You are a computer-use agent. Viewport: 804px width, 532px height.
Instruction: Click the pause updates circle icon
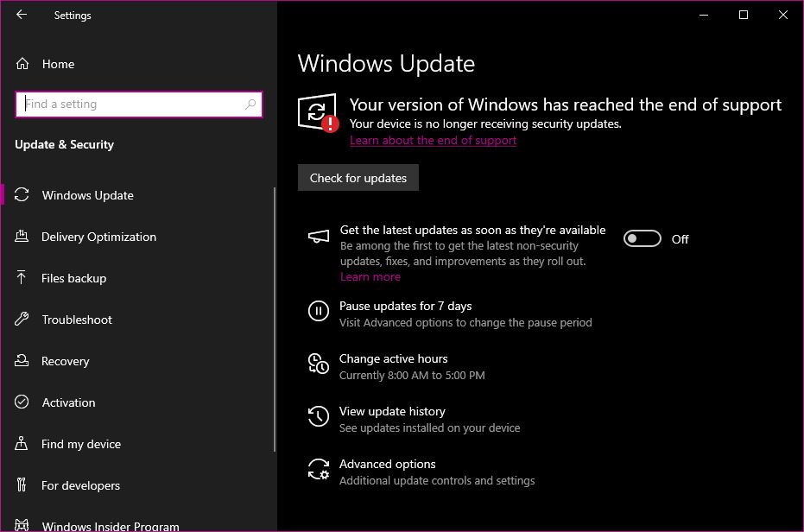[x=319, y=311]
